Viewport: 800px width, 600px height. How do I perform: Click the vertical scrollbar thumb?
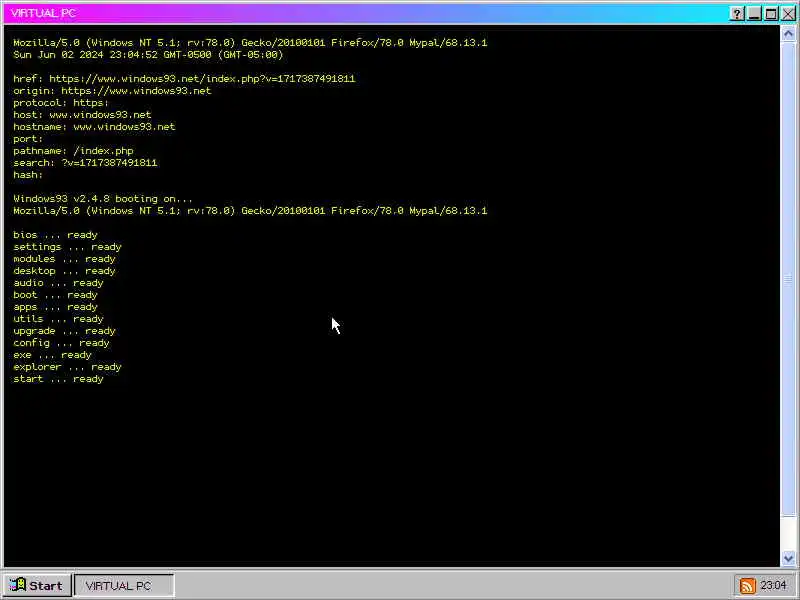[x=788, y=279]
